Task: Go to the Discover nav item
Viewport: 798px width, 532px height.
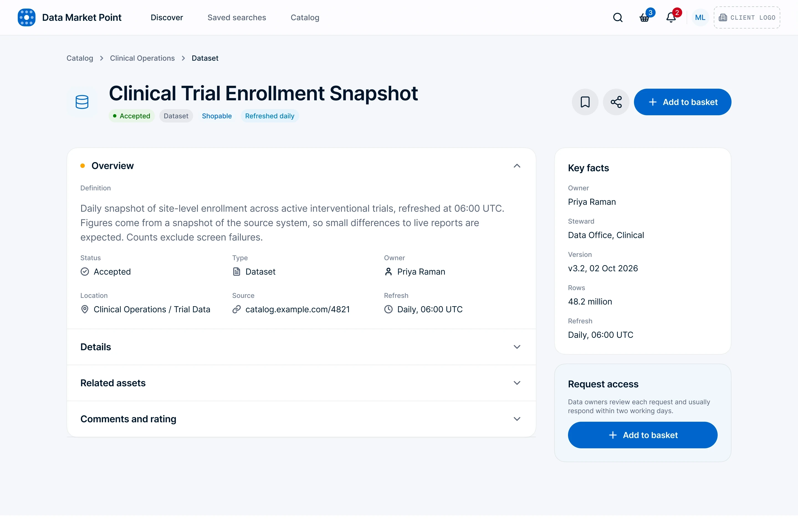Action: coord(167,17)
